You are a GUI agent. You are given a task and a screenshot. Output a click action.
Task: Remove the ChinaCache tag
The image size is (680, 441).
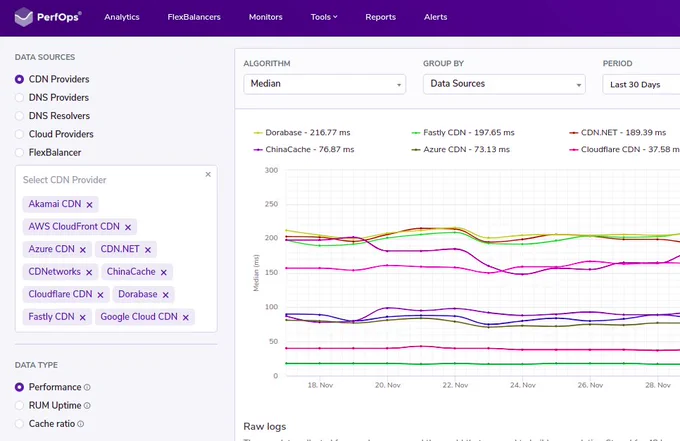coord(163,272)
